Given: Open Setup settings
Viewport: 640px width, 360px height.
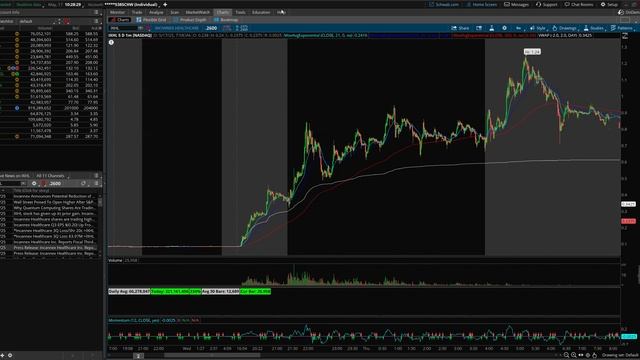Looking at the screenshot, I should tap(609, 4).
